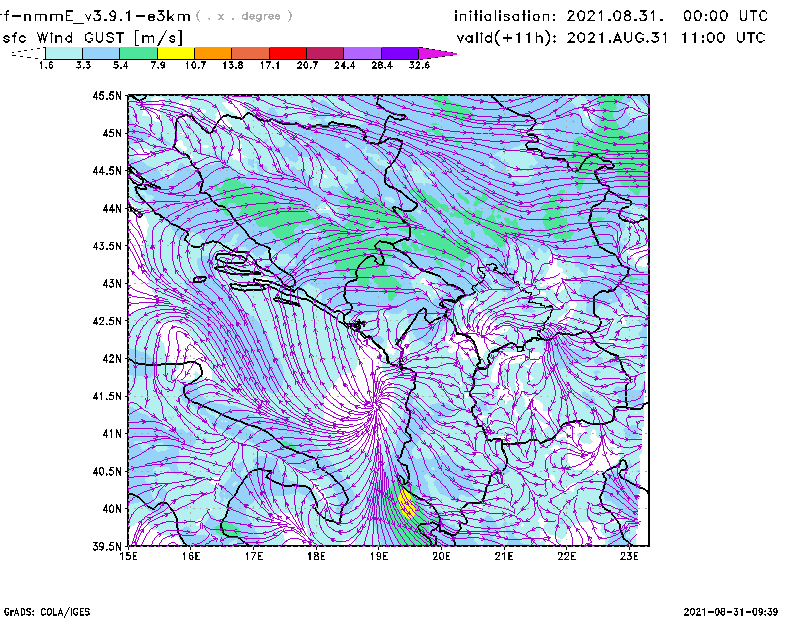The height and width of the screenshot is (618, 800).
Task: Click the "45N" latitude label
Action: pyautogui.click(x=112, y=133)
